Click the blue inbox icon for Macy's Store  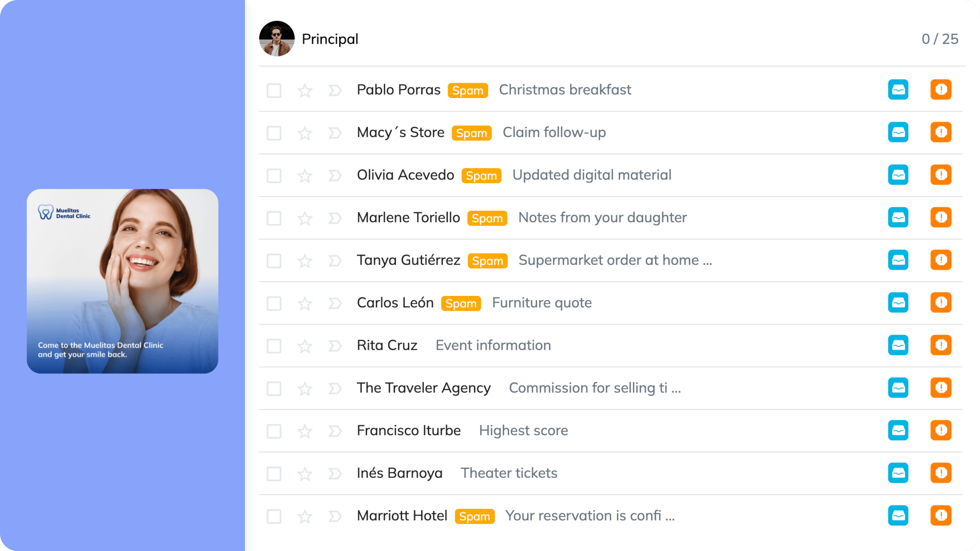coord(898,132)
